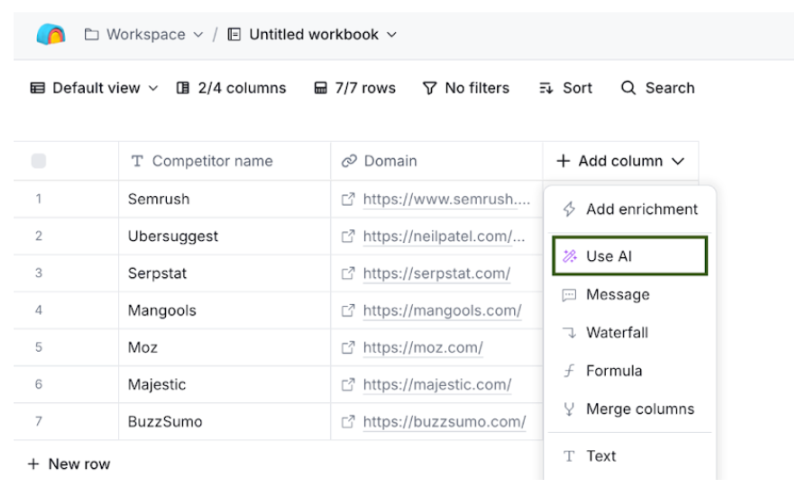Open the 2/4 columns visibility control
This screenshot has height=480, width=794.
pyautogui.click(x=231, y=88)
